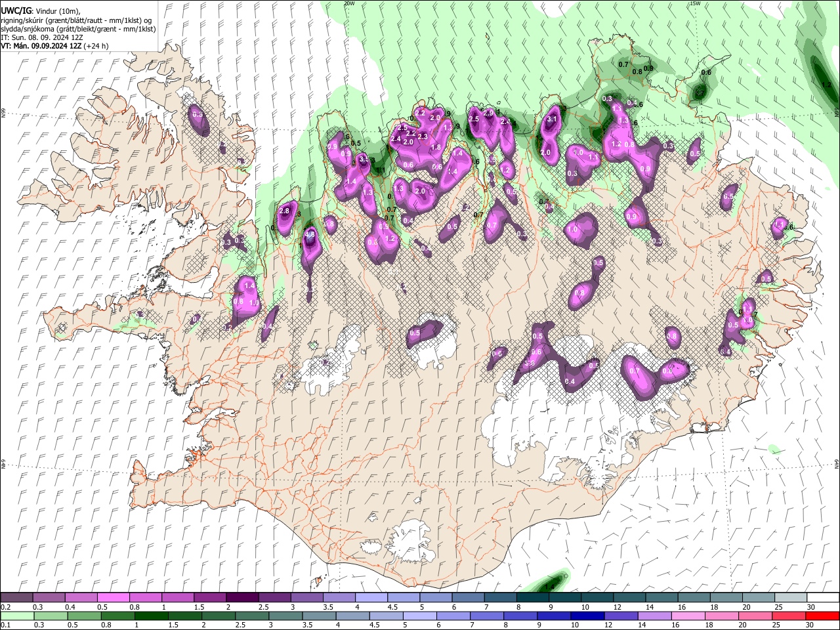Click the white 30 swatch ending the upper legend row
The width and height of the screenshot is (840, 630).
[x=822, y=598]
